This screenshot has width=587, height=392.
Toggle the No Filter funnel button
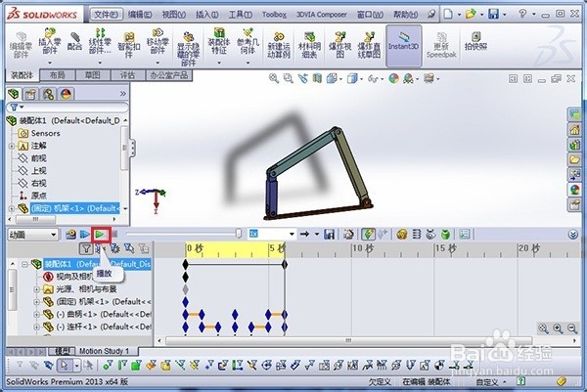click(86, 248)
